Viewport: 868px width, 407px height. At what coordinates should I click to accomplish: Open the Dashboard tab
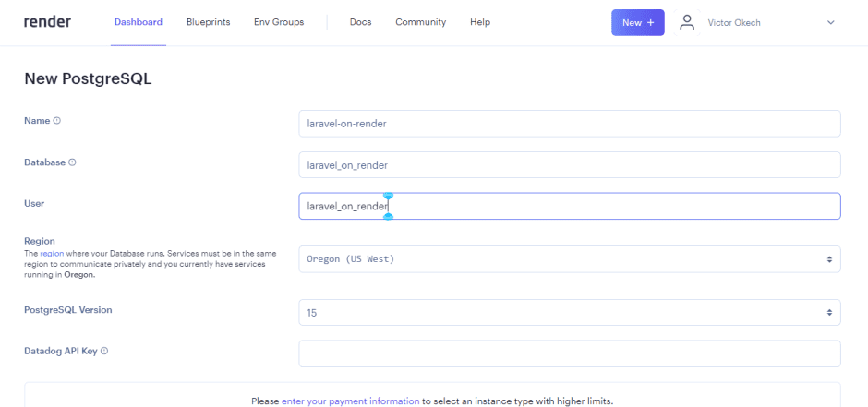[139, 22]
